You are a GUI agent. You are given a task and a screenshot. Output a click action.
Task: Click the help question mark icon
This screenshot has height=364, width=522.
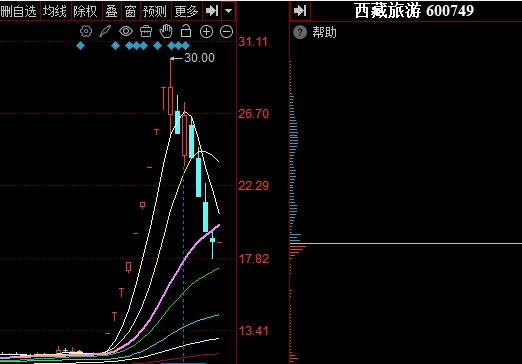pos(300,32)
